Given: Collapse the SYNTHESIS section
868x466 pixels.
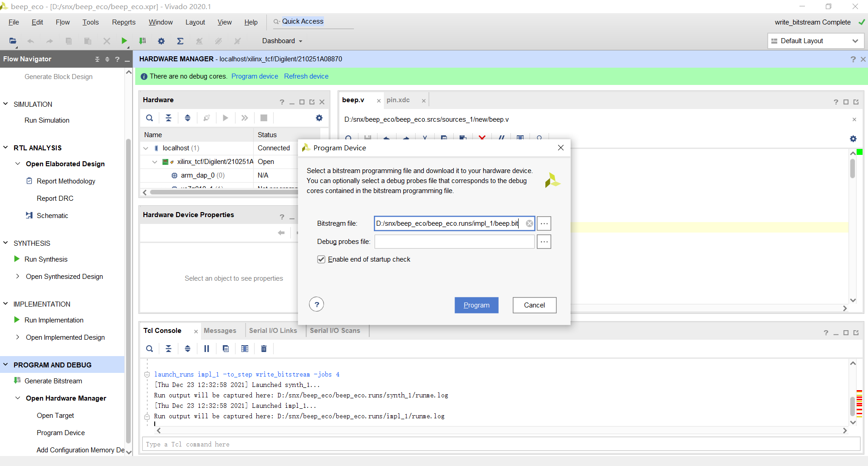Looking at the screenshot, I should (x=5, y=243).
